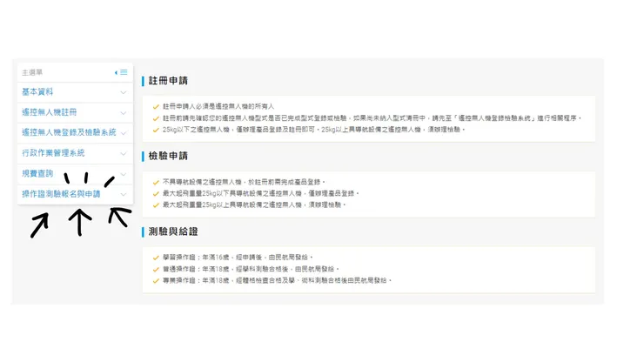Viewport: 644px width, 362px height.
Task: Click the checkmark icon before 學習操作證
Action: (x=156, y=258)
